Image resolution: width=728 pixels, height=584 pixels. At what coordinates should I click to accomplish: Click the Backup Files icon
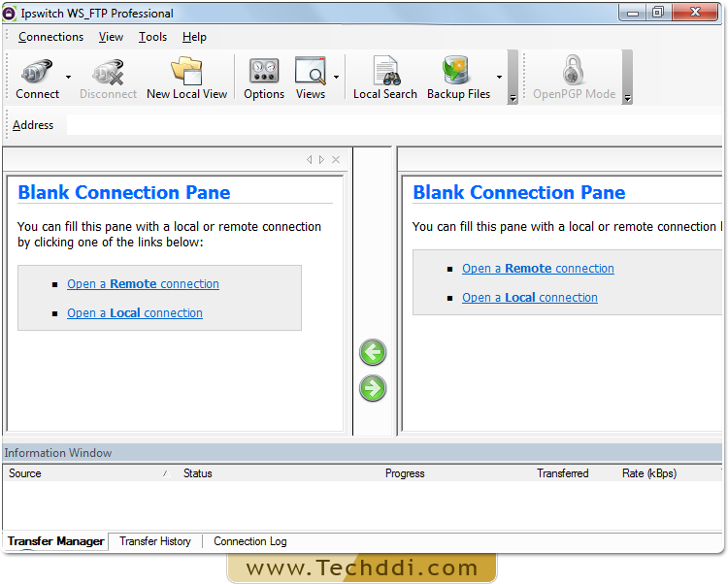[x=458, y=79]
